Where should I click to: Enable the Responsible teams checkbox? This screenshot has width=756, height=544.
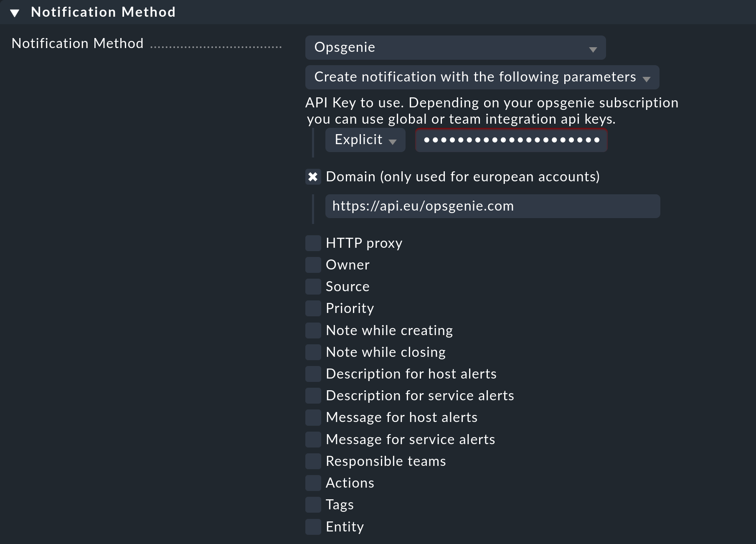click(x=313, y=461)
